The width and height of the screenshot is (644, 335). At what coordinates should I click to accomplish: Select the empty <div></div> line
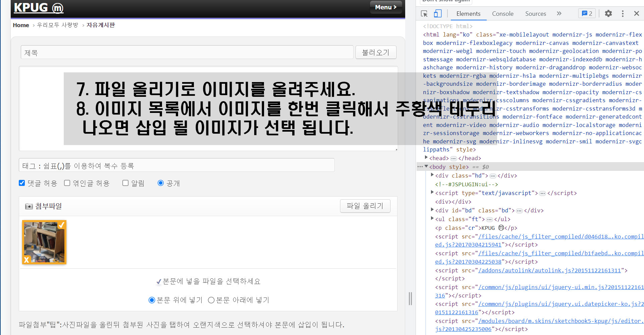point(453,202)
